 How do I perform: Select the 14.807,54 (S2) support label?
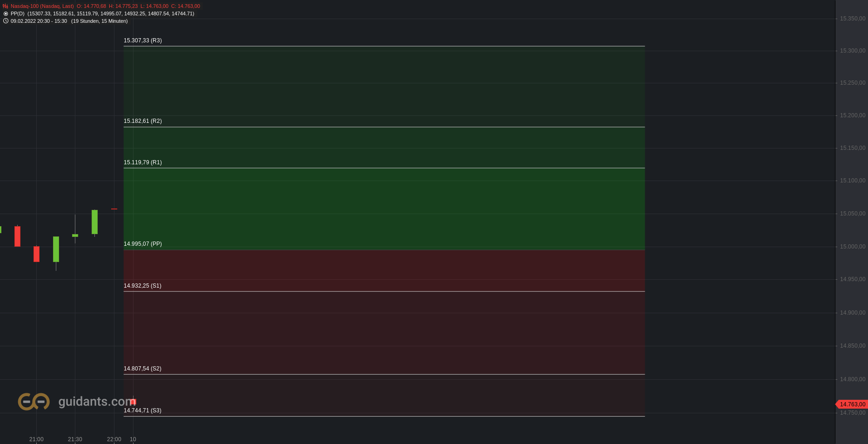point(142,369)
